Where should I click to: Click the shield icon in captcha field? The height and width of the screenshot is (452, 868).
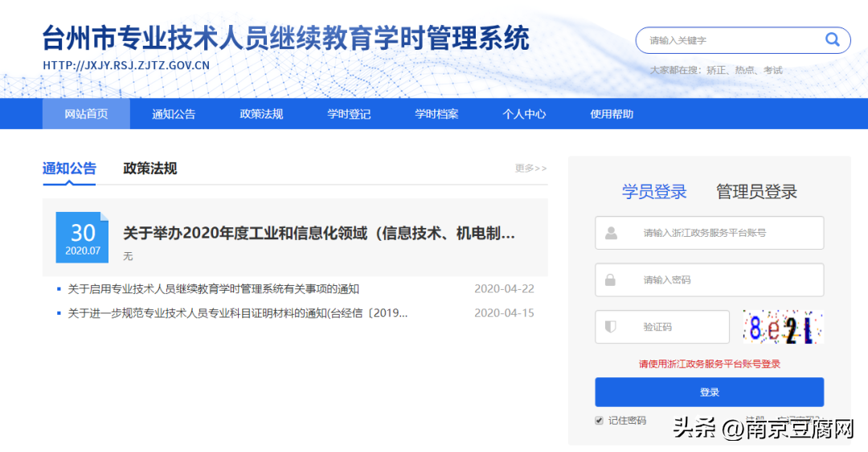click(611, 327)
